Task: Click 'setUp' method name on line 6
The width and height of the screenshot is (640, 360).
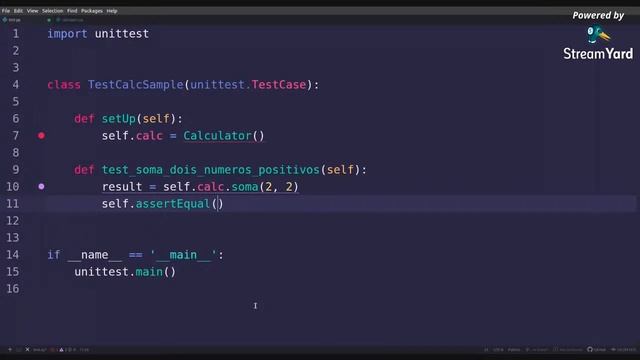Action: pyautogui.click(x=118, y=118)
